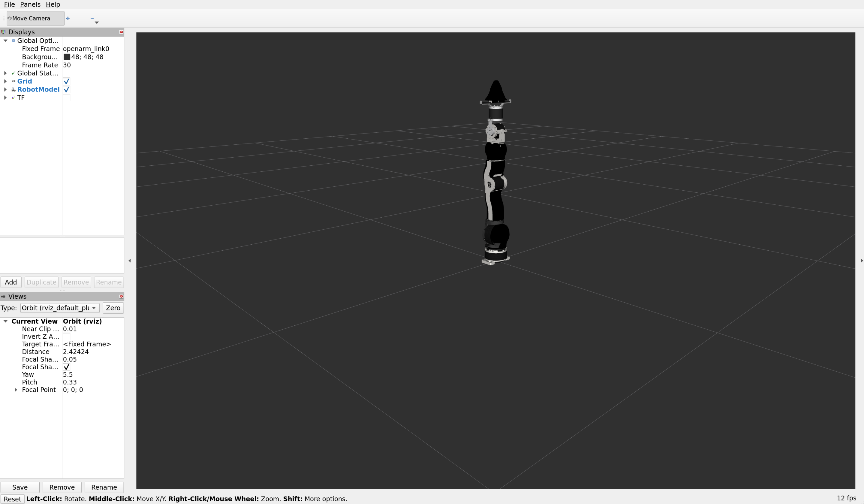Enable the TF display checkbox

pyautogui.click(x=67, y=98)
